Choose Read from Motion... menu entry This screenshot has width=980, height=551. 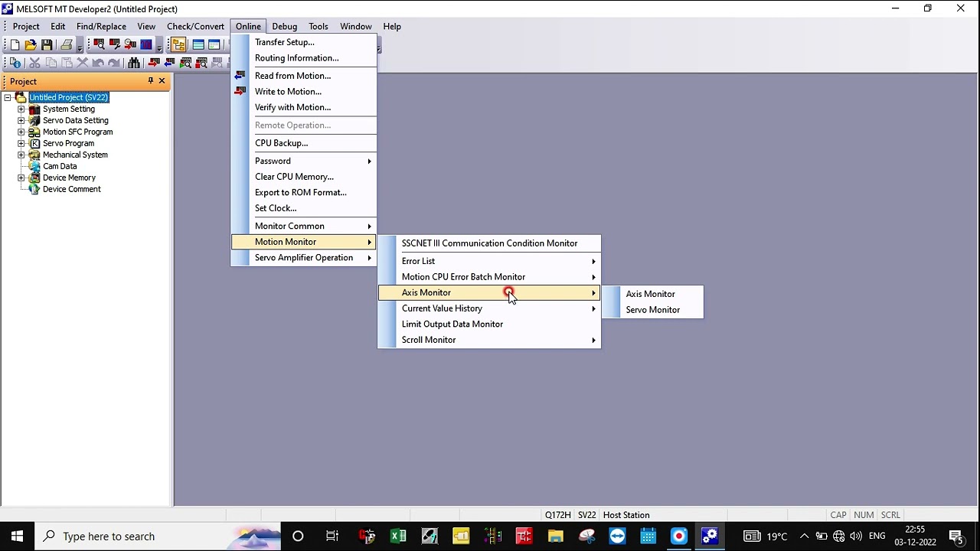pos(304,76)
